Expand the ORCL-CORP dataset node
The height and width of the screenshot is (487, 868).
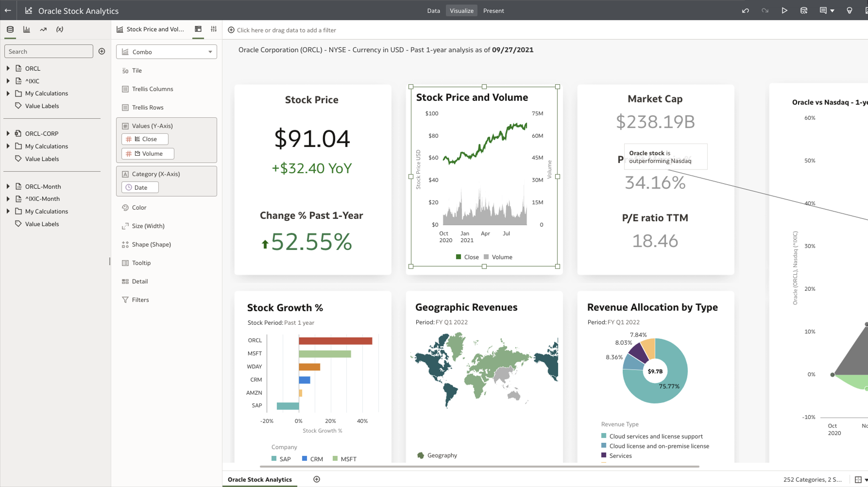pos(8,133)
